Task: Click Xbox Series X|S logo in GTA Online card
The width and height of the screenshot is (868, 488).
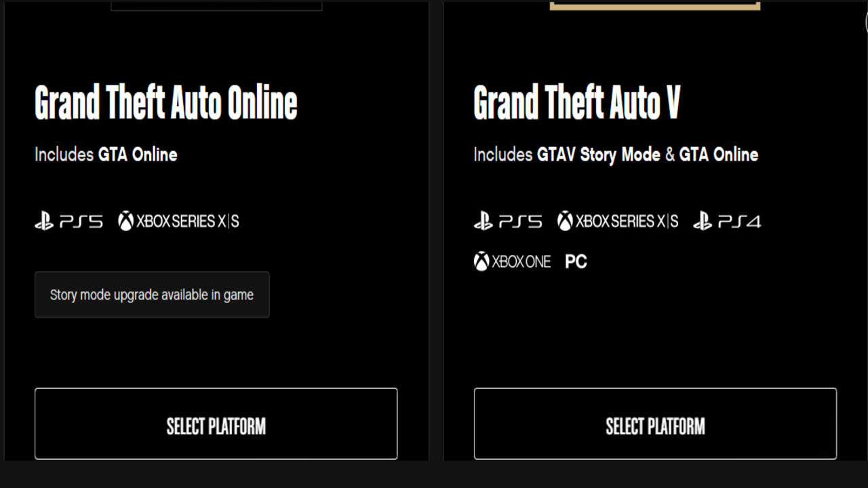Action: [178, 222]
